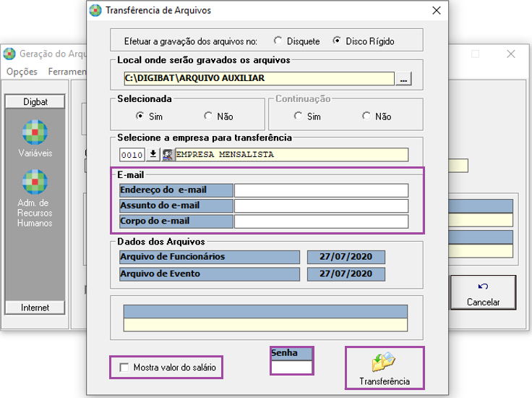532x398 pixels.
Task: Select the Digbat sidebar tab
Action: pos(35,101)
